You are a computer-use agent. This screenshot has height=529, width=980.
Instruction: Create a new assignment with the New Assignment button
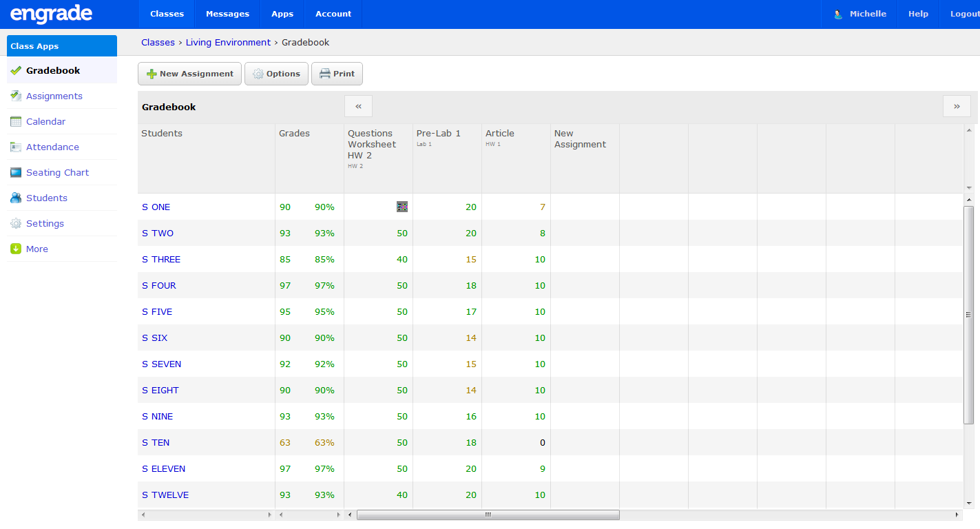point(189,74)
